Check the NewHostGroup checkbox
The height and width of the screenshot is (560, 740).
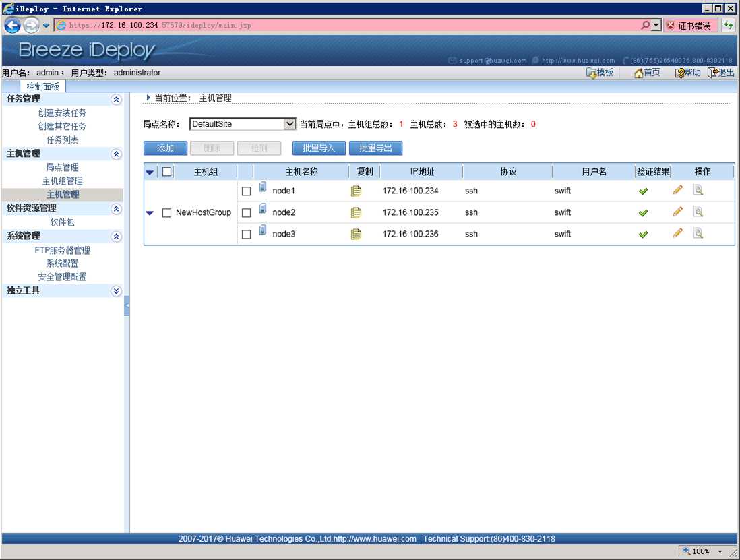click(x=166, y=213)
